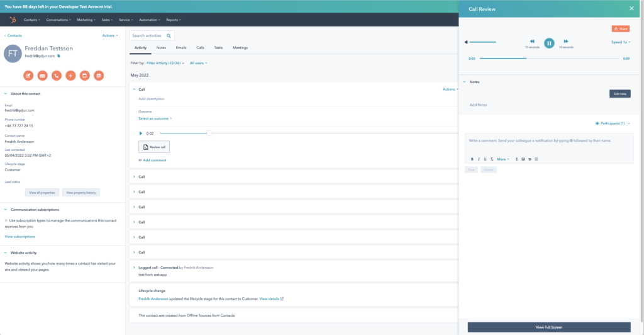644x335 pixels.
Task: Click View property history button
Action: tap(81, 192)
